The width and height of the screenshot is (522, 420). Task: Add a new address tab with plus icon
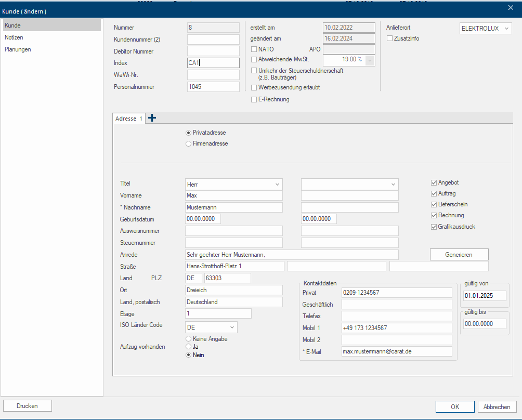(x=152, y=118)
